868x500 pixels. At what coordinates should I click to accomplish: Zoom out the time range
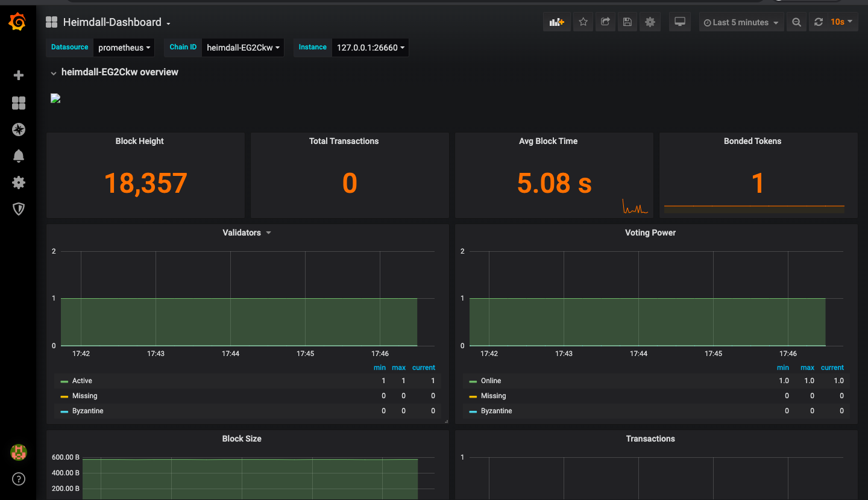tap(796, 22)
